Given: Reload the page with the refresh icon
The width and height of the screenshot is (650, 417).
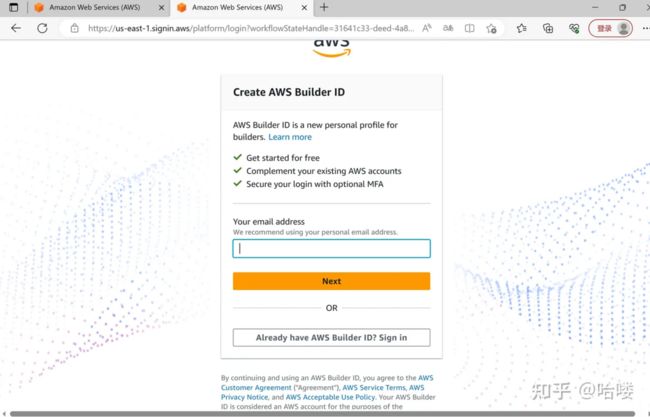Looking at the screenshot, I should [x=42, y=28].
